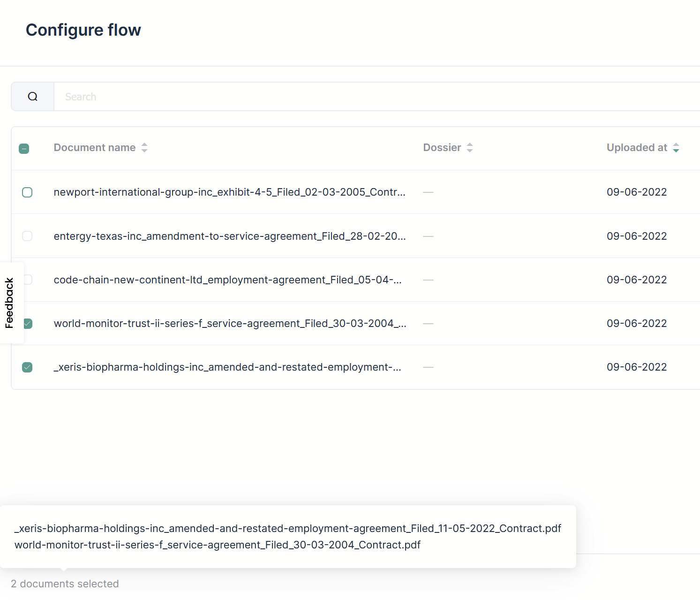Sort by Document name column
The height and width of the screenshot is (600, 700).
click(x=100, y=148)
